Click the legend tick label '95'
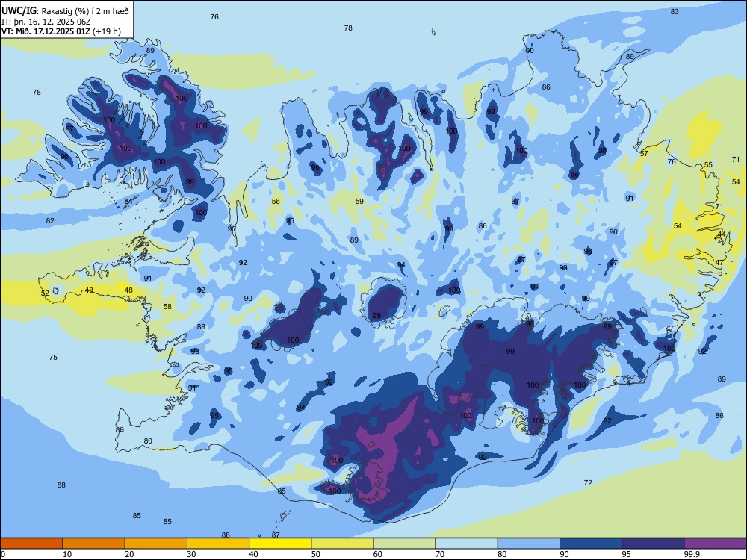The width and height of the screenshot is (747, 560). point(626,554)
